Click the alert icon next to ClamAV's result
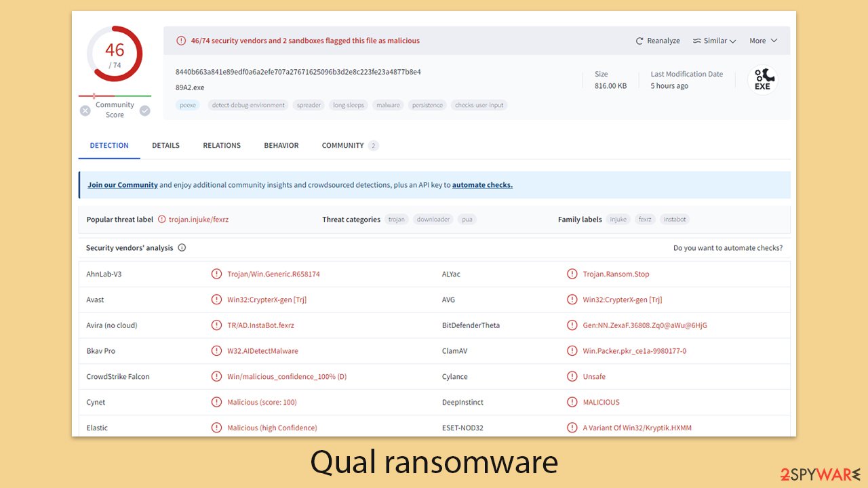The width and height of the screenshot is (868, 488). [572, 350]
